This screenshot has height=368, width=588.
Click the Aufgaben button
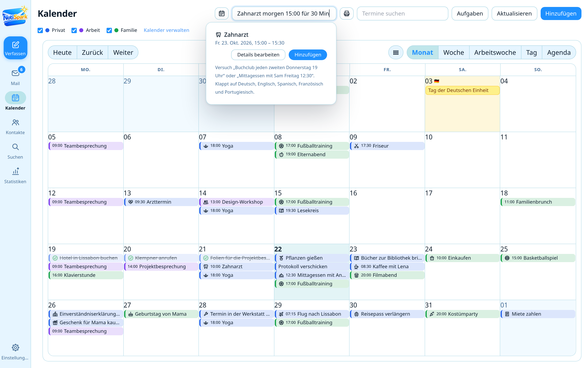click(x=470, y=13)
